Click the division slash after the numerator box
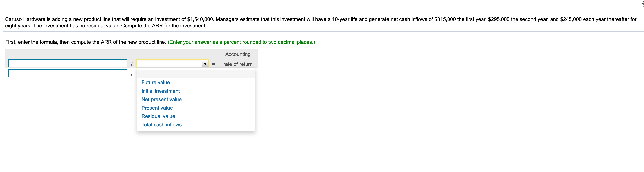Viewport: 644px width, 172px height. (x=131, y=63)
